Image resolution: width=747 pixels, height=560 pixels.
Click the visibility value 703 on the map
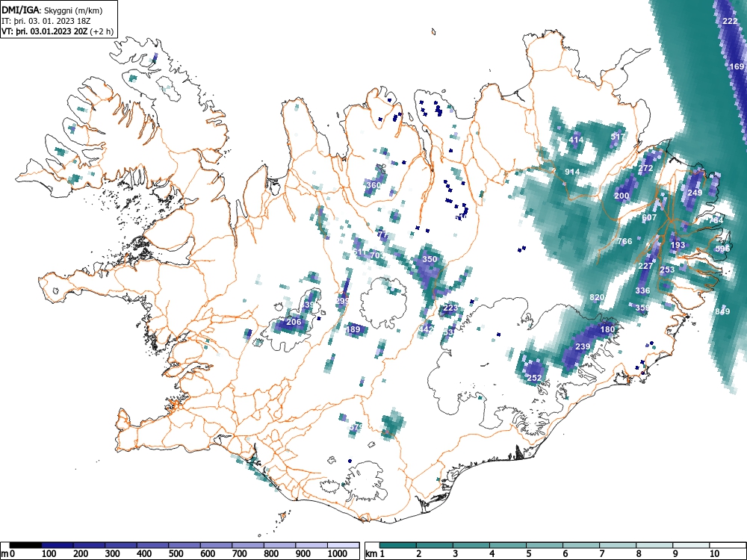point(376,255)
